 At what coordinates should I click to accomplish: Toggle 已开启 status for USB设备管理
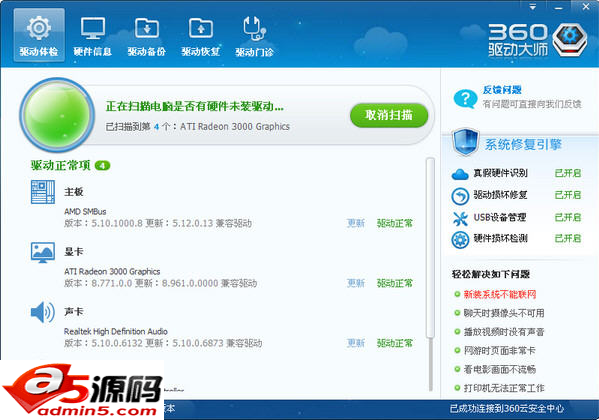coord(568,217)
